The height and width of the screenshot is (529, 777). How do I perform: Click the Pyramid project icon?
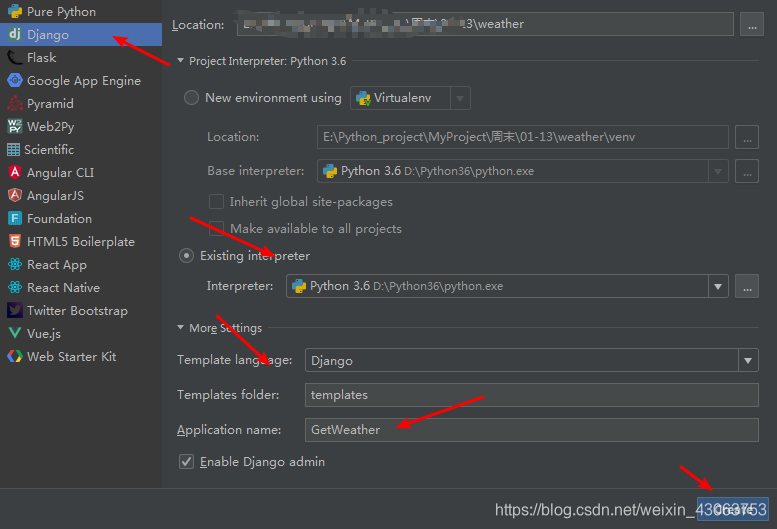coord(15,103)
